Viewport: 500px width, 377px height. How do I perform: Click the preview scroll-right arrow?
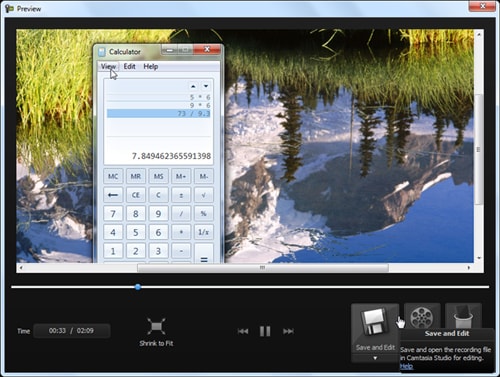469,268
